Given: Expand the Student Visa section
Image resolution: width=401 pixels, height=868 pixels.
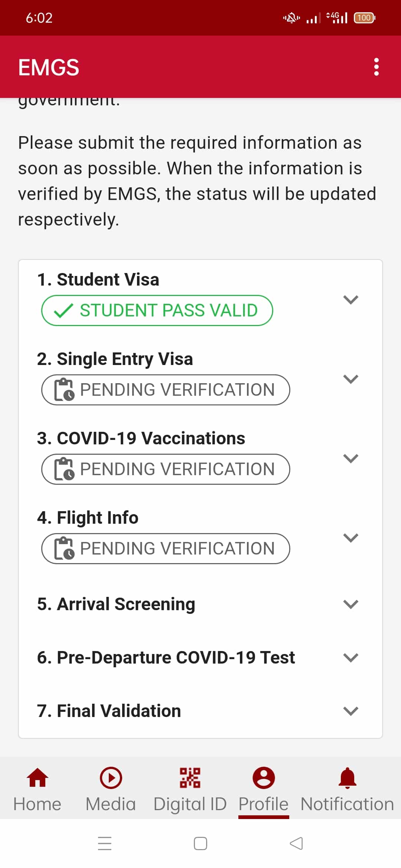Looking at the screenshot, I should [351, 299].
